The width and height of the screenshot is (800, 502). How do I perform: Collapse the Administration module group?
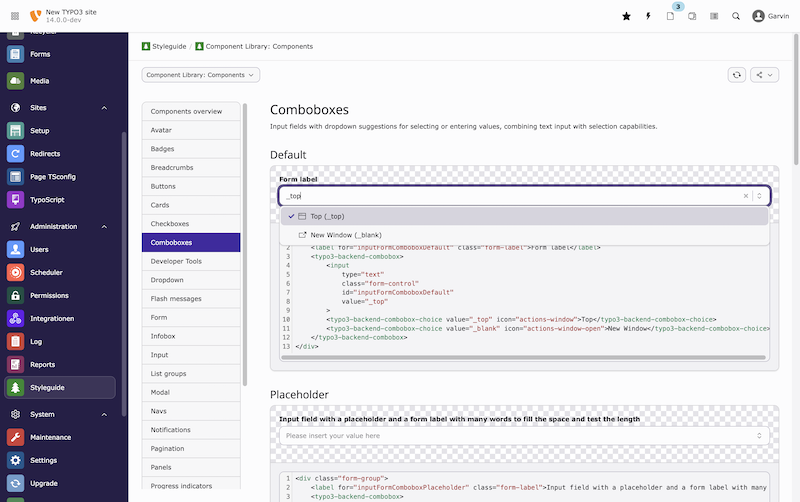tap(104, 227)
